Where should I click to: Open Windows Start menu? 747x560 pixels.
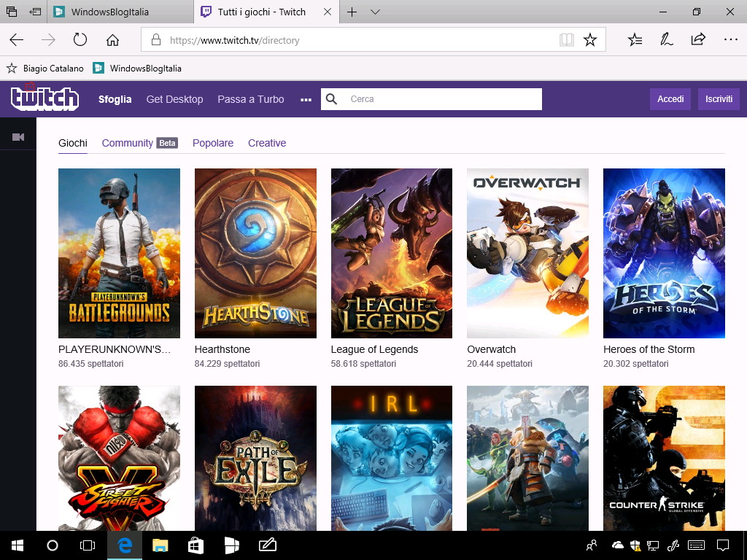18,545
